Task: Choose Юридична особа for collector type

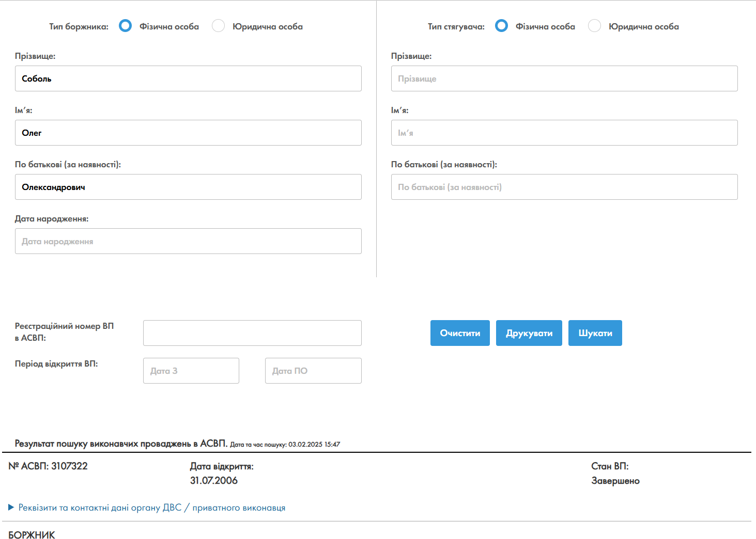Action: [x=595, y=26]
